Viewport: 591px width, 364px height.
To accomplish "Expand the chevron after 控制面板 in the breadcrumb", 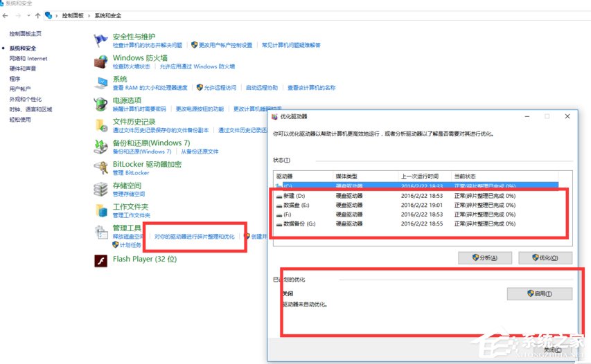I will (x=88, y=14).
